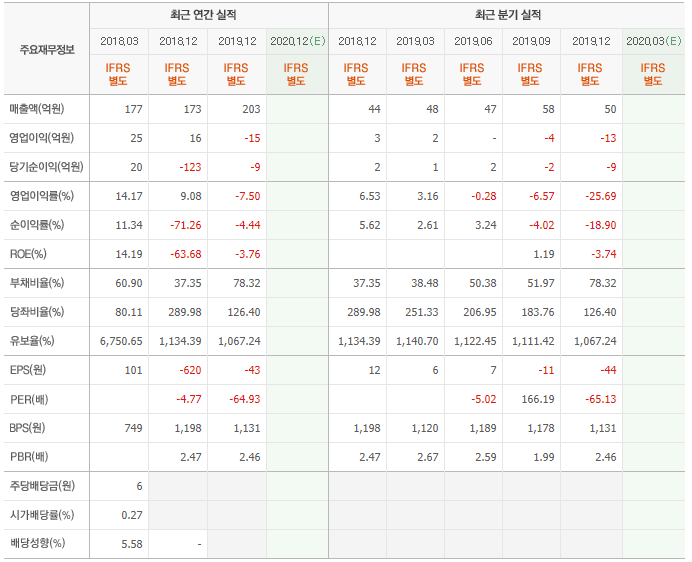Viewport: 692px width, 562px height.
Task: Click the quarterly debt ratio value 50.38
Action: point(483,283)
